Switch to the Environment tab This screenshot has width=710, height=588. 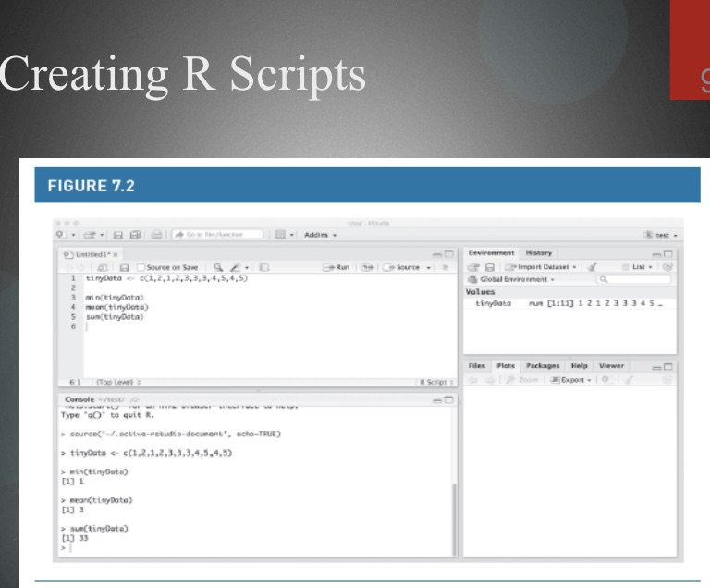[x=491, y=252]
